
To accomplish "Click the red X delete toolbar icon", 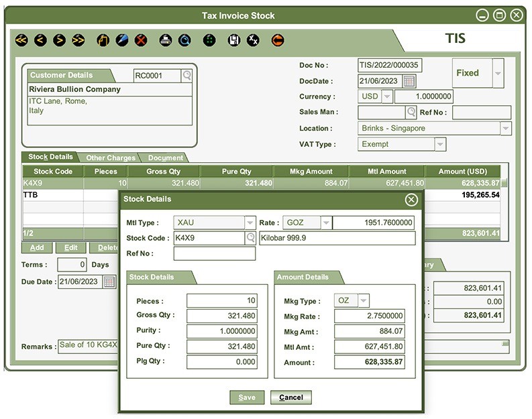I will coord(141,40).
